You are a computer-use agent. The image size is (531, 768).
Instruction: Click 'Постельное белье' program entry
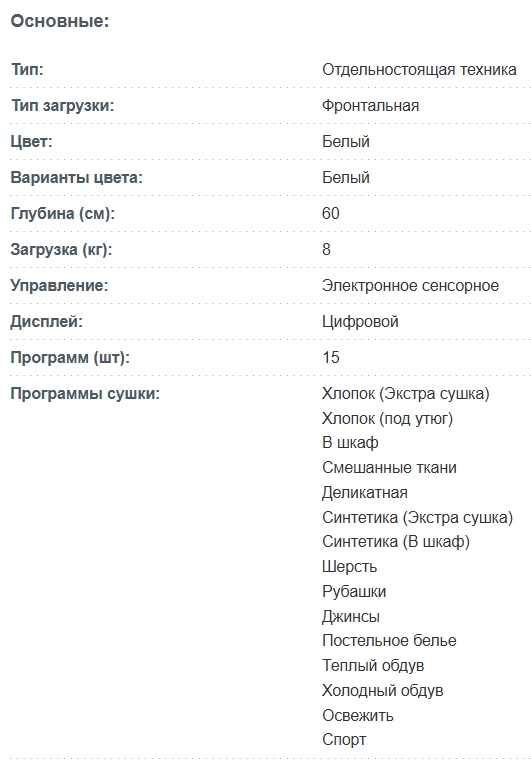click(389, 641)
